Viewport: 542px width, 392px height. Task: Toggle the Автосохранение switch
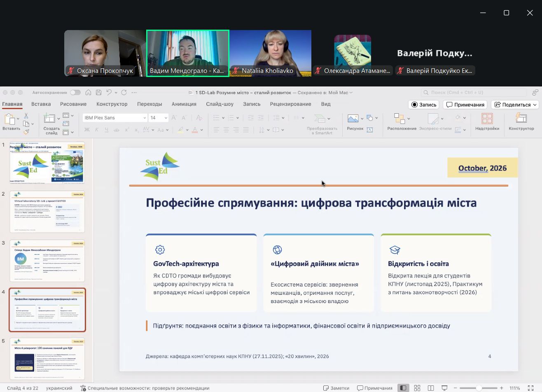75,93
